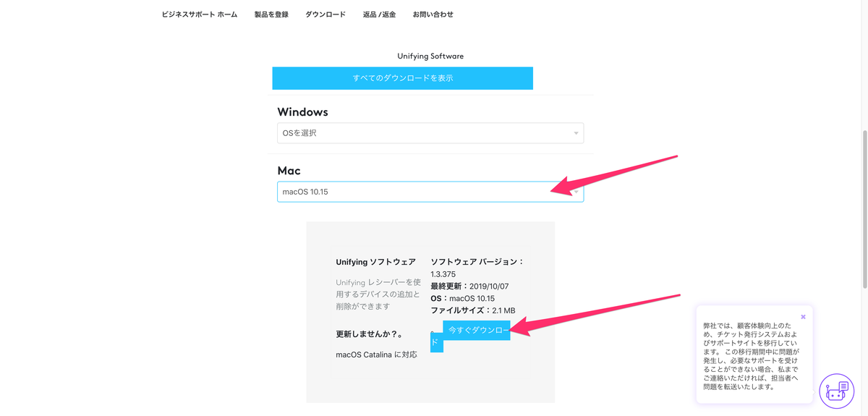
Task: Open the お問い合わせ page
Action: coord(433,14)
